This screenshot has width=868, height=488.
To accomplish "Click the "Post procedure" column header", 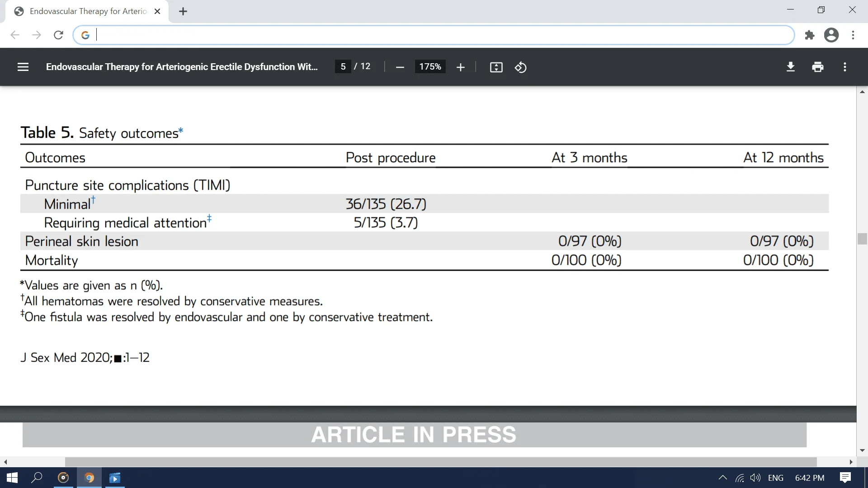I will point(391,158).
